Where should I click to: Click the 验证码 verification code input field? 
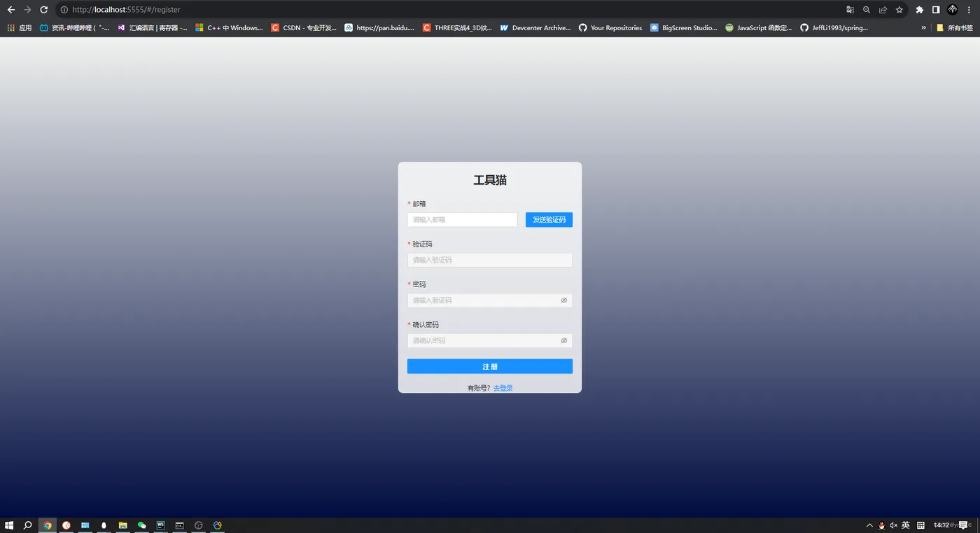490,260
